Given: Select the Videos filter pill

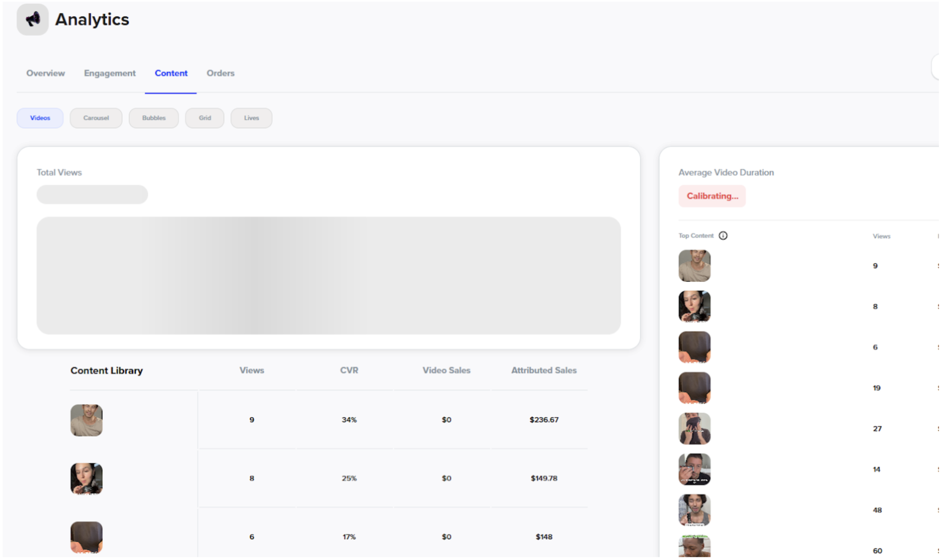Looking at the screenshot, I should tap(40, 118).
